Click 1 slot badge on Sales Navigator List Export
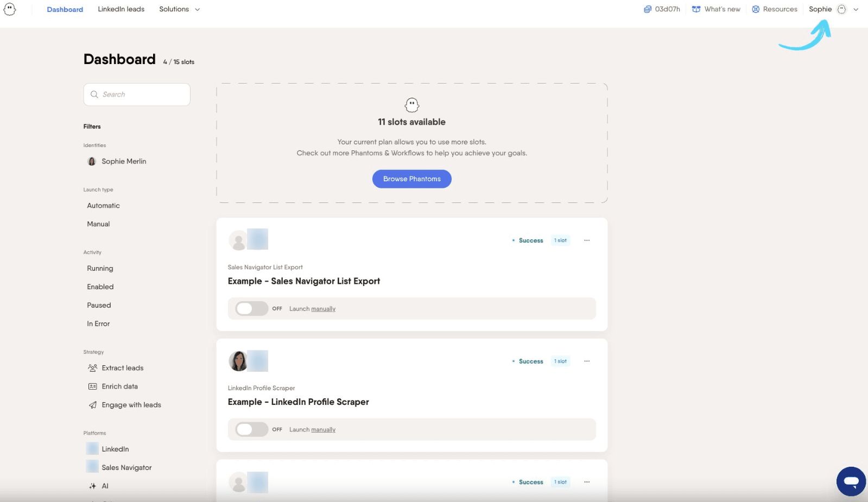 560,240
